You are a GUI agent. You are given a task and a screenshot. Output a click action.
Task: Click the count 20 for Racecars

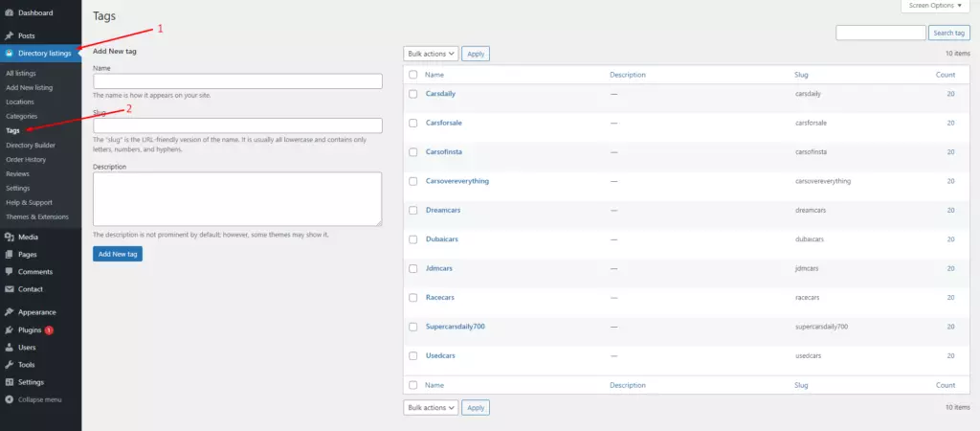[x=950, y=298]
